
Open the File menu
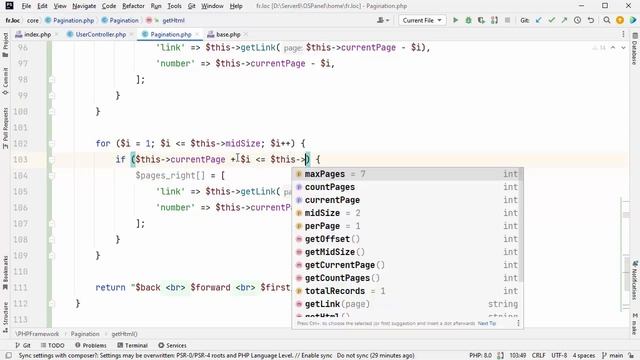coord(26,6)
